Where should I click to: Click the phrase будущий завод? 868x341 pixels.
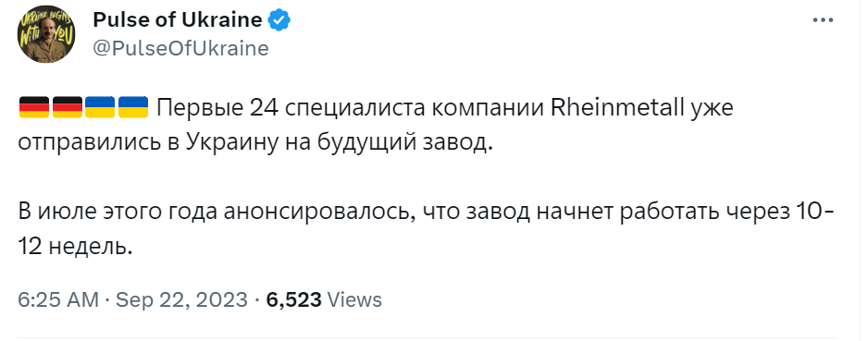[404, 143]
